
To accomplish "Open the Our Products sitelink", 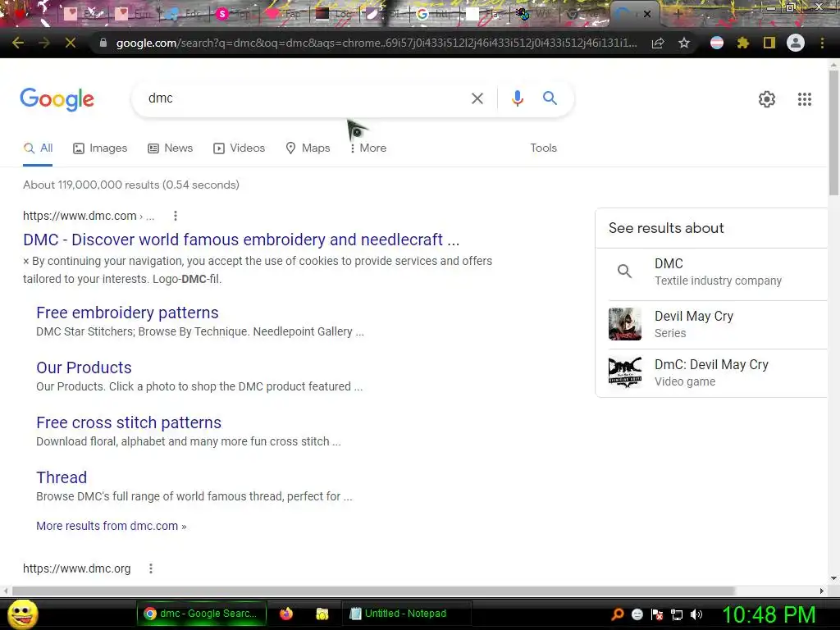I will 84,367.
